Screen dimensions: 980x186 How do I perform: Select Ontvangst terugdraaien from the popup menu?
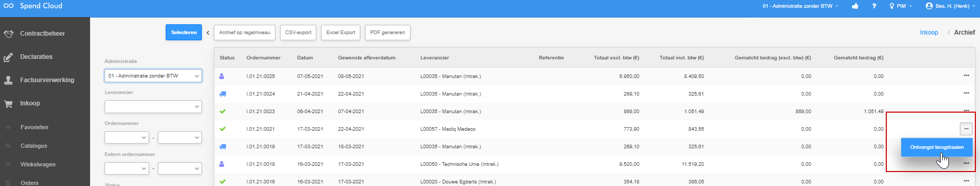pyautogui.click(x=937, y=147)
